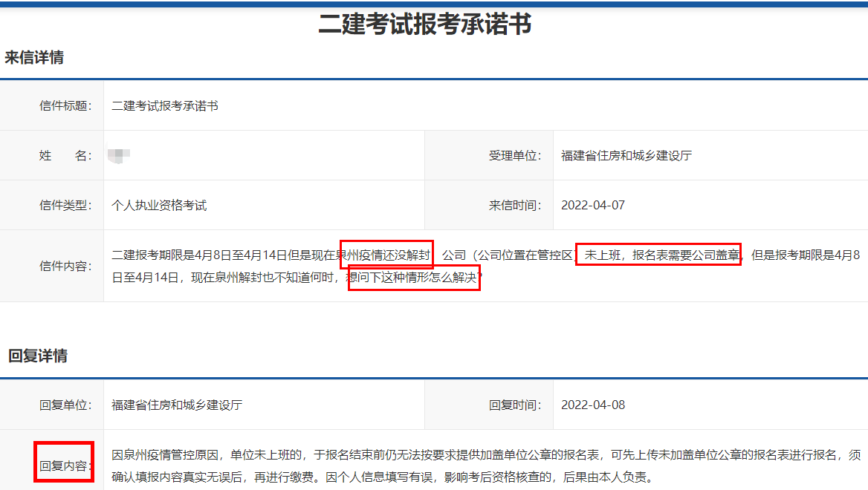Click the red-boxed 回复内容 label
This screenshot has height=490, width=868.
point(64,466)
